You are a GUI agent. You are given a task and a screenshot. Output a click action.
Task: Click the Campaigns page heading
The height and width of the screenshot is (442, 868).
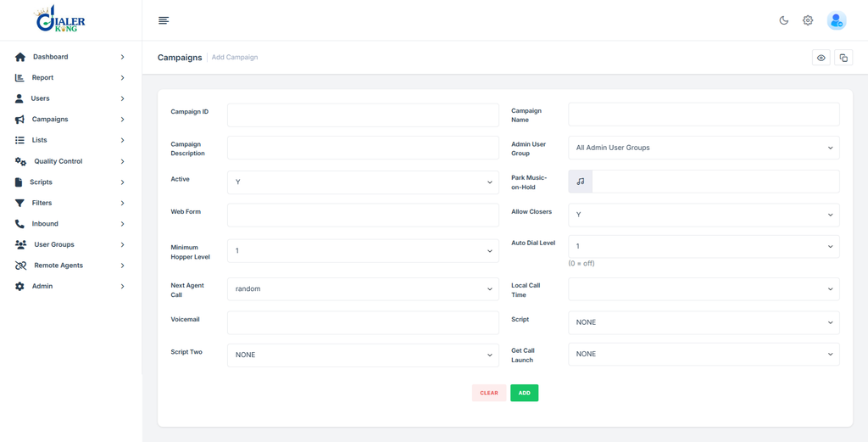point(180,58)
